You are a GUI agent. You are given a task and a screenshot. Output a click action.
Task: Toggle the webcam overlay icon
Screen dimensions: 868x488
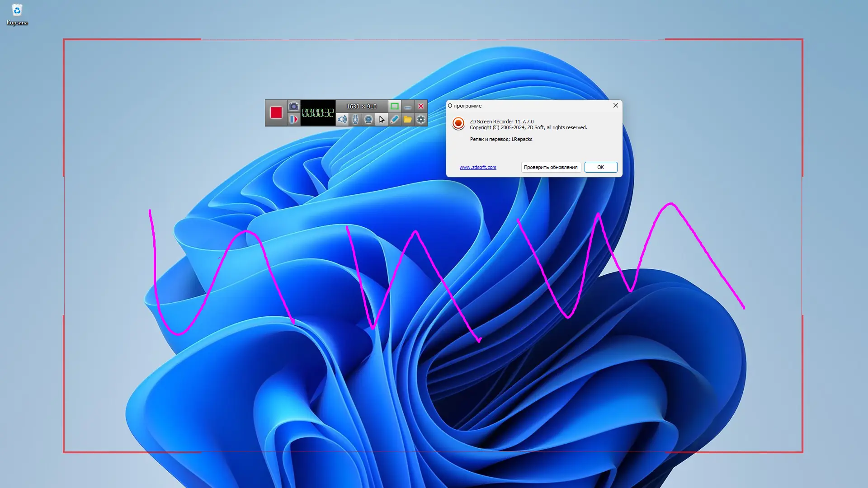[368, 119]
